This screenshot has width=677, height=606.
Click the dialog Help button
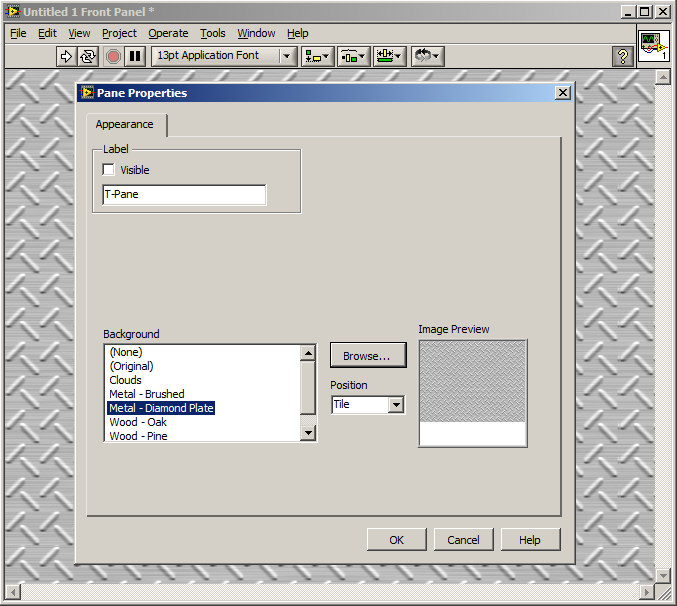click(530, 540)
